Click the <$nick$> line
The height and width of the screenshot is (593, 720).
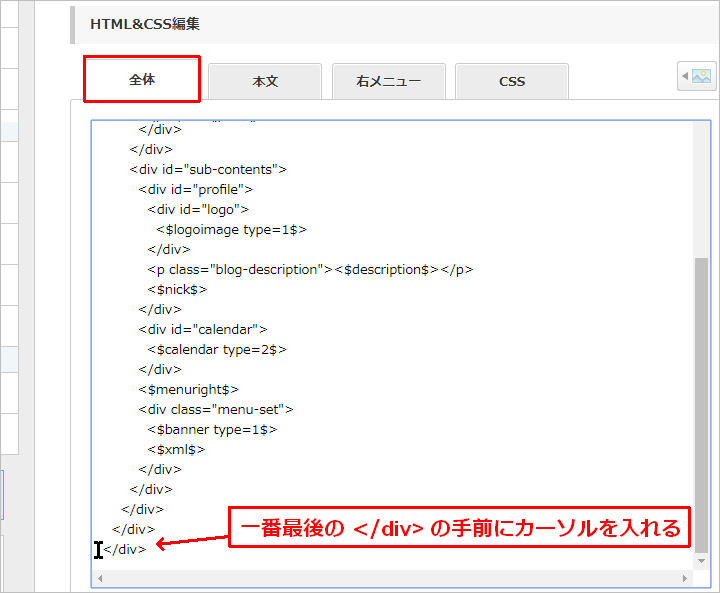click(177, 289)
